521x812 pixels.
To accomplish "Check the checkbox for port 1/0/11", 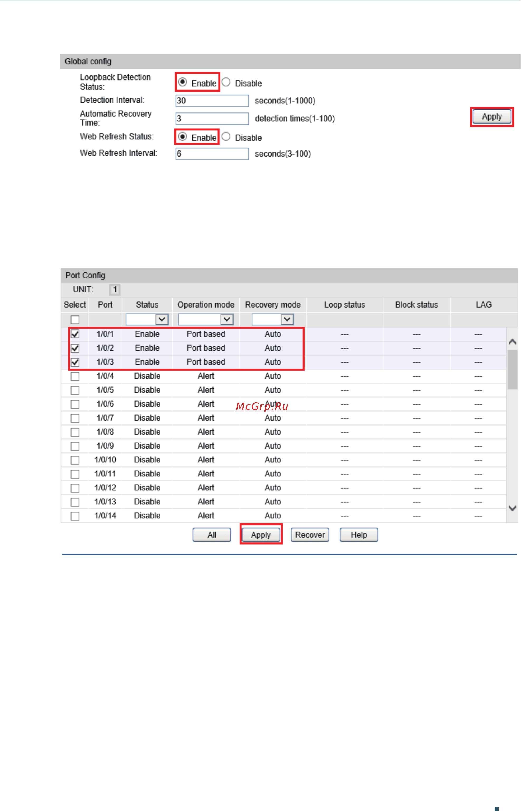I will [75, 474].
